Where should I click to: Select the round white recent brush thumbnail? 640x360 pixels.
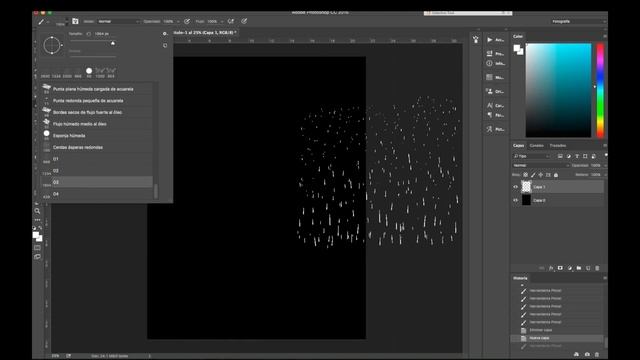pos(89,71)
